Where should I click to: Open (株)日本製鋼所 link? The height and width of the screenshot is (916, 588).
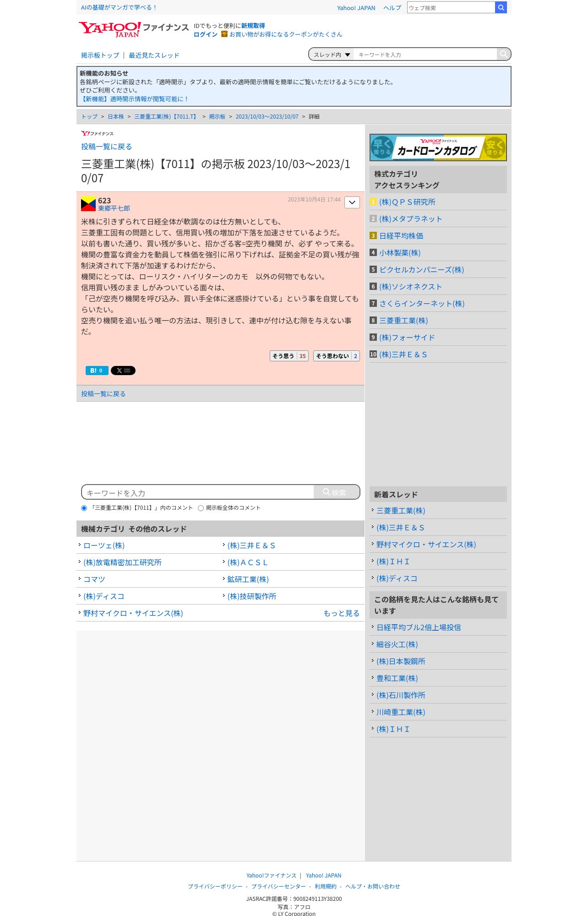pos(401,661)
